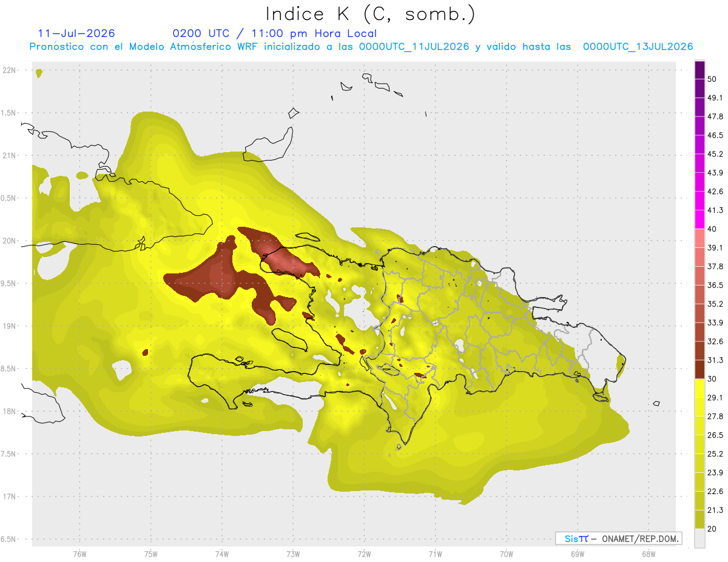Image resolution: width=728 pixels, height=562 pixels.
Task: Click the legend value "25.2"
Action: coord(715,454)
